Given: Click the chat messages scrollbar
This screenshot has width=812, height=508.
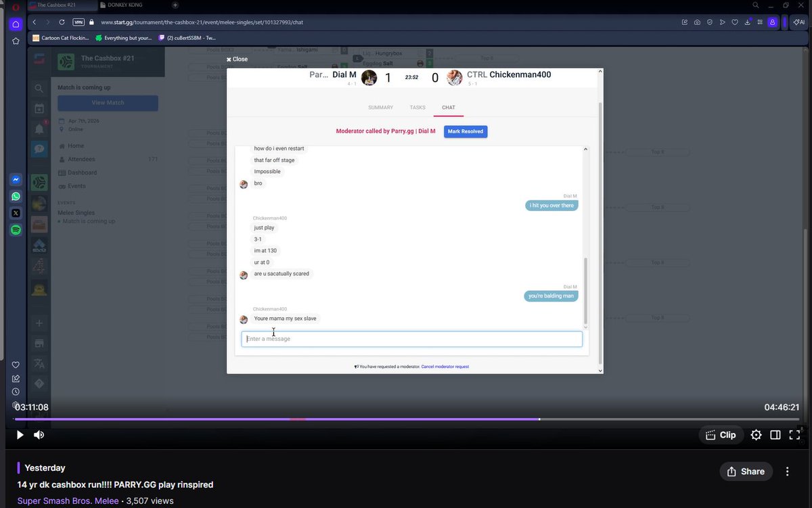Looking at the screenshot, I should click(x=586, y=290).
